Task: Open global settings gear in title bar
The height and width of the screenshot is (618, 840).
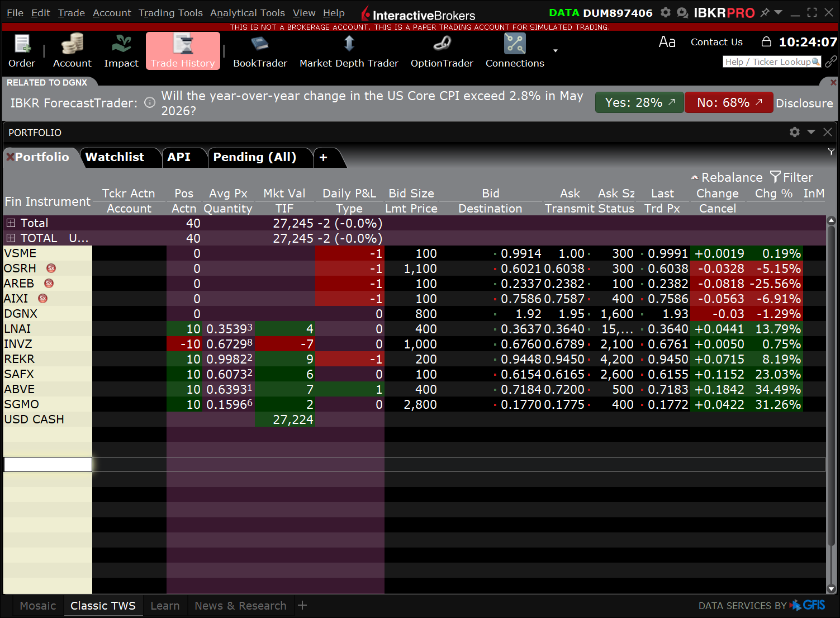Action: (665, 12)
